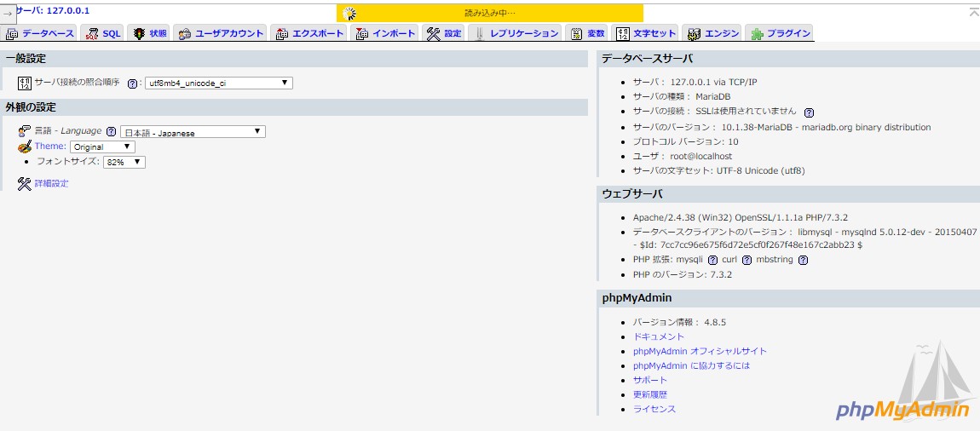Click help icon next to SSLは使用されていません
The height and width of the screenshot is (431, 980).
pyautogui.click(x=809, y=112)
